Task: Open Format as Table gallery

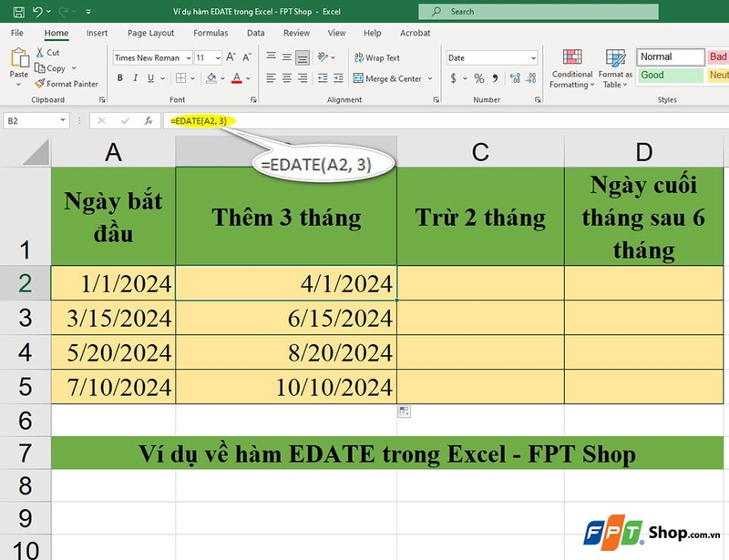Action: click(x=615, y=68)
